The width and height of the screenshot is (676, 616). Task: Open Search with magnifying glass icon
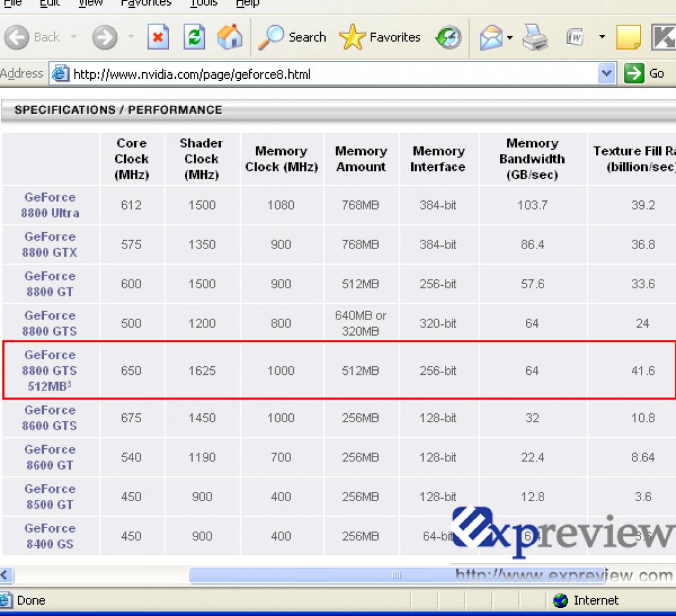(271, 37)
